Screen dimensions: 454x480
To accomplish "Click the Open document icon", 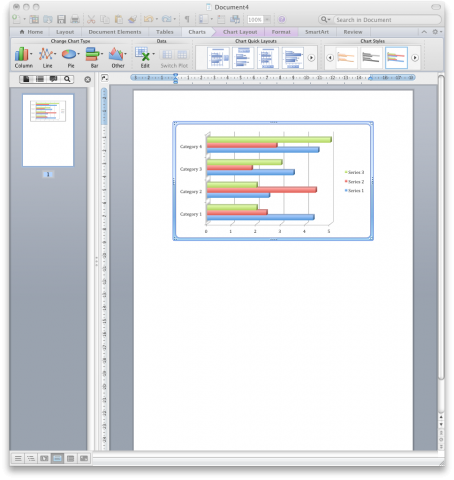I will pyautogui.click(x=47, y=19).
